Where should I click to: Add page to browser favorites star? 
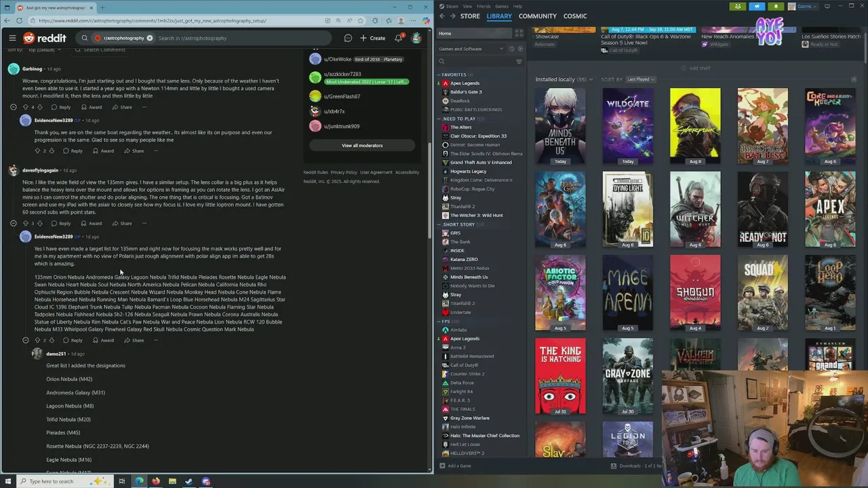click(x=360, y=20)
